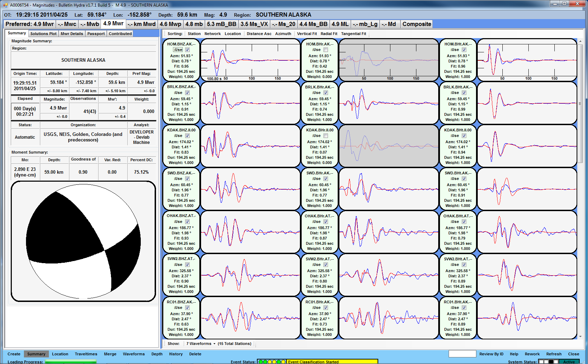The height and width of the screenshot is (364, 588).
Task: Open the 4.4 Ms_BB magnitude tab
Action: click(x=313, y=24)
